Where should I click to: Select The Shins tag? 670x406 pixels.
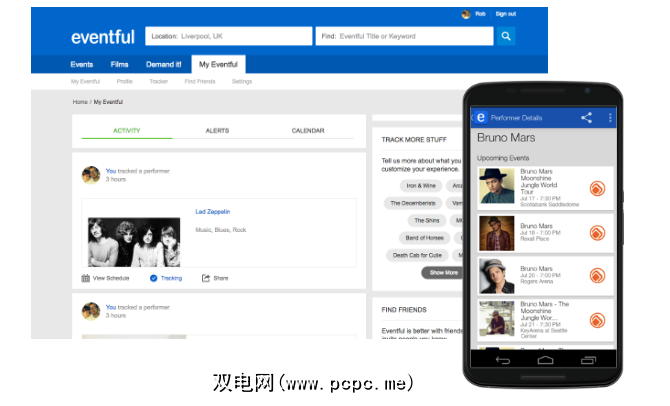[426, 221]
